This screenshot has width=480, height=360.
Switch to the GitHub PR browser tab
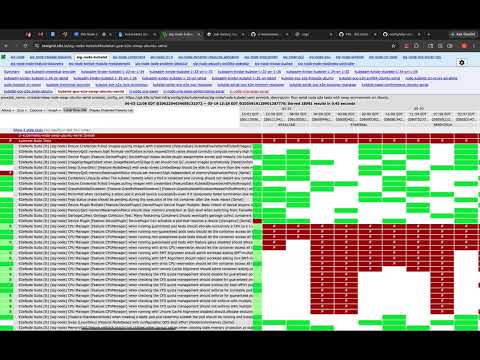pos(357,34)
